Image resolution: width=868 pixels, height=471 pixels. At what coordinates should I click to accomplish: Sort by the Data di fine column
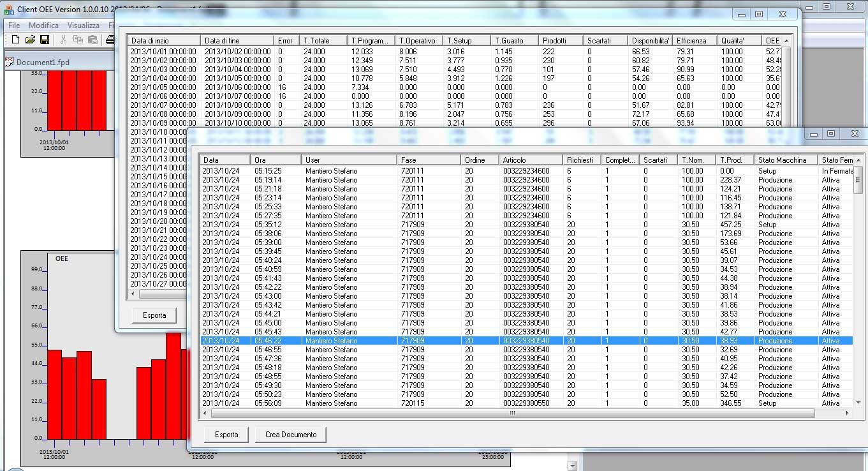(x=237, y=40)
